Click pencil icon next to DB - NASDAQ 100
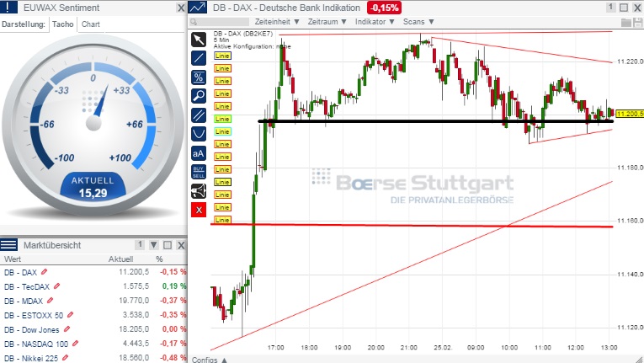 [x=75, y=344]
